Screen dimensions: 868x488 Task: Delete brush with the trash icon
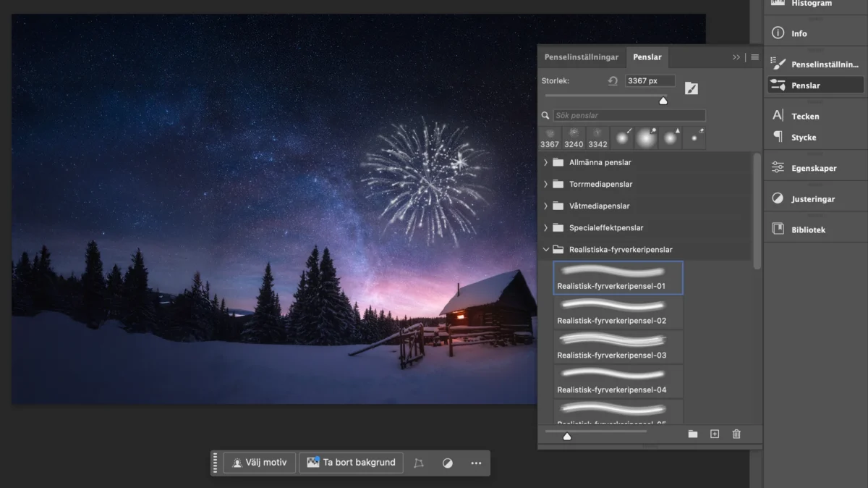click(x=736, y=434)
